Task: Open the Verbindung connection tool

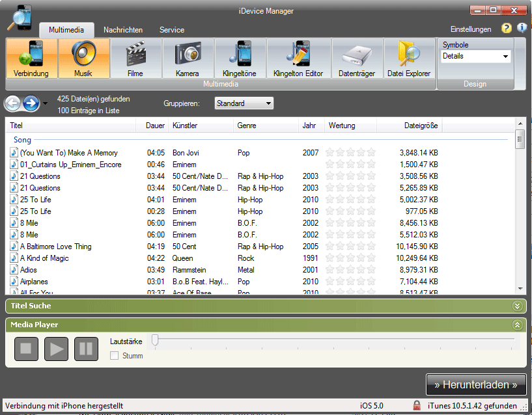Action: click(x=31, y=59)
